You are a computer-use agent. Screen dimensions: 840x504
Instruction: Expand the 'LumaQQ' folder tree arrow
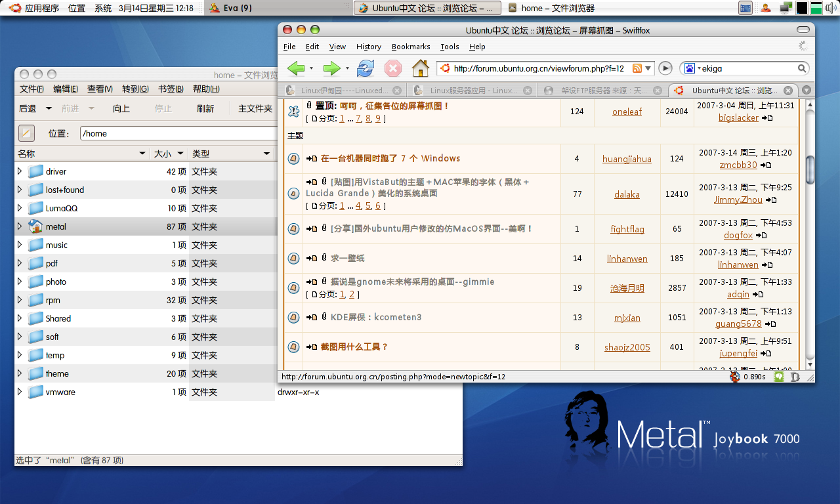click(x=20, y=208)
